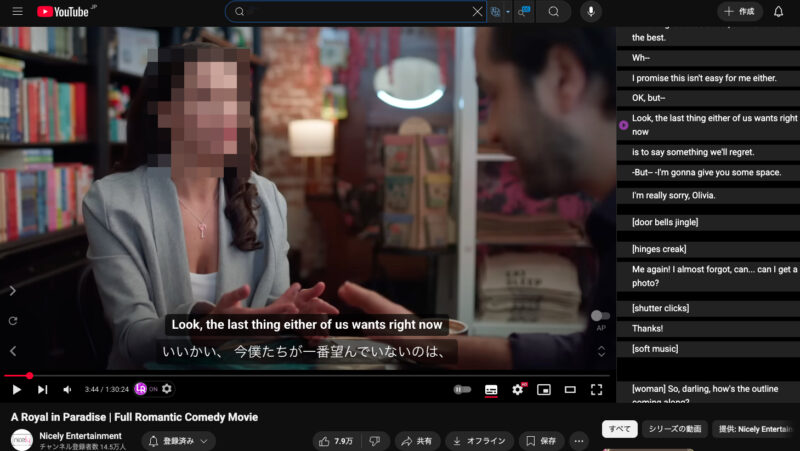
Task: Click the subtitle search extension icon
Action: [x=524, y=11]
